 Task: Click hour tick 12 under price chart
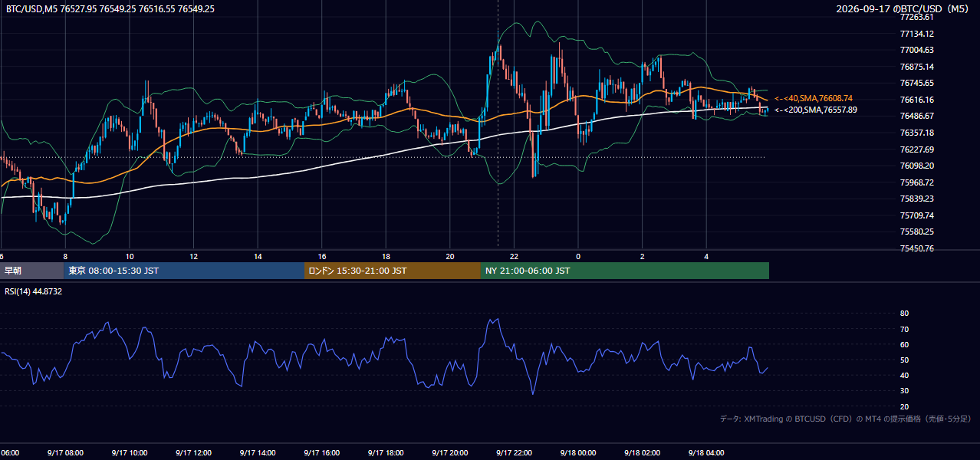194,256
